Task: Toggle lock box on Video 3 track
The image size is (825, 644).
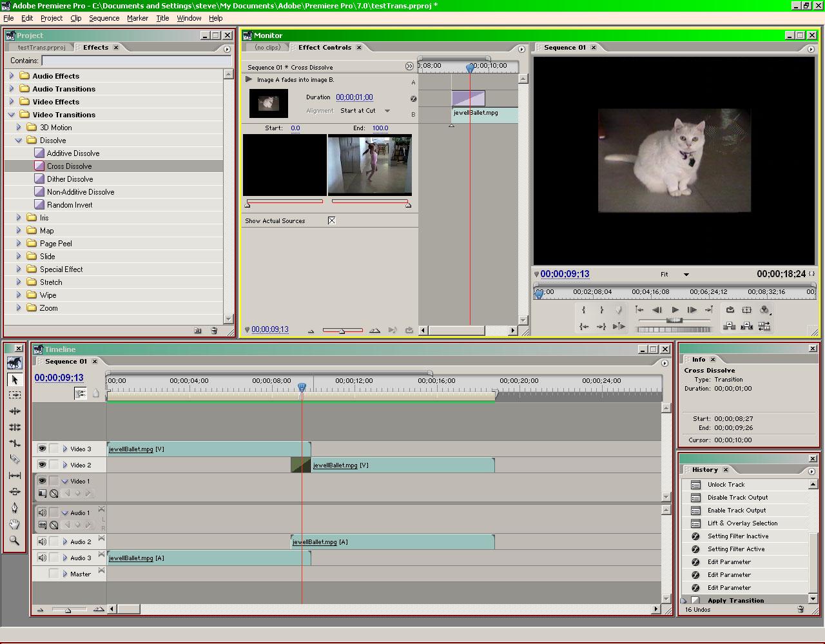Action: coord(54,449)
